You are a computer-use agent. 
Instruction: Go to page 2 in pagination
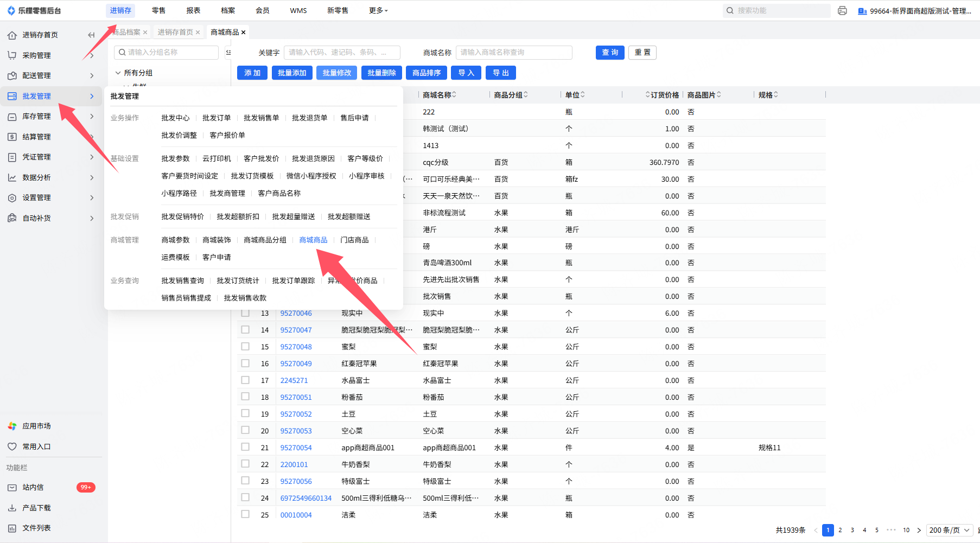pyautogui.click(x=840, y=530)
